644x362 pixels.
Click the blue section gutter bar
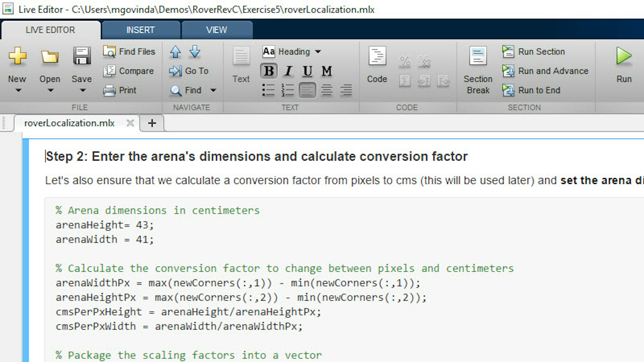click(x=26, y=251)
